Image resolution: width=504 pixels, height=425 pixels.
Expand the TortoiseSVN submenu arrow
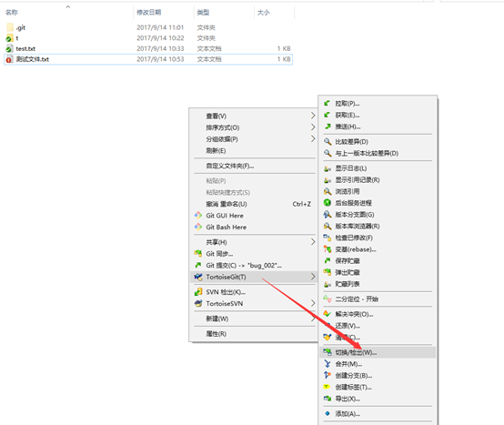pyautogui.click(x=313, y=303)
